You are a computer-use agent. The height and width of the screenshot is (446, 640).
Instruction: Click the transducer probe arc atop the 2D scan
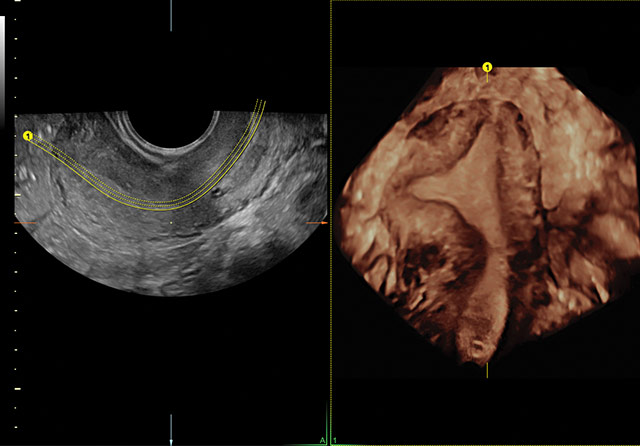164,135
